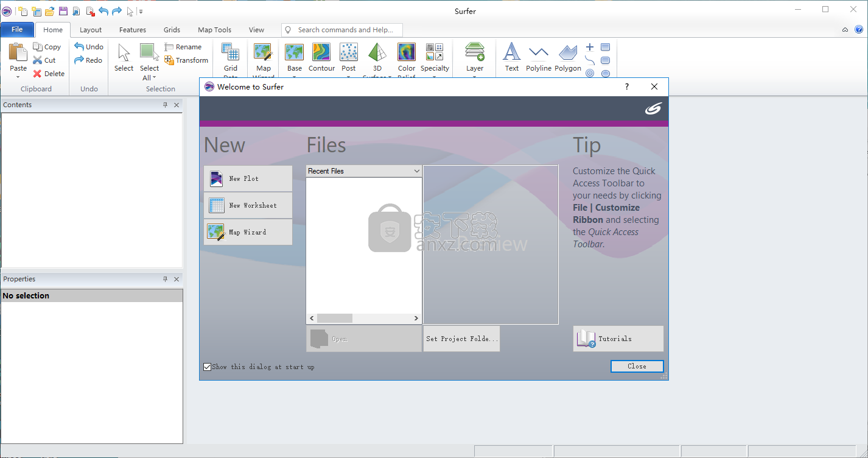Click the Cut scissors command
This screenshot has height=458, width=868.
(44, 60)
